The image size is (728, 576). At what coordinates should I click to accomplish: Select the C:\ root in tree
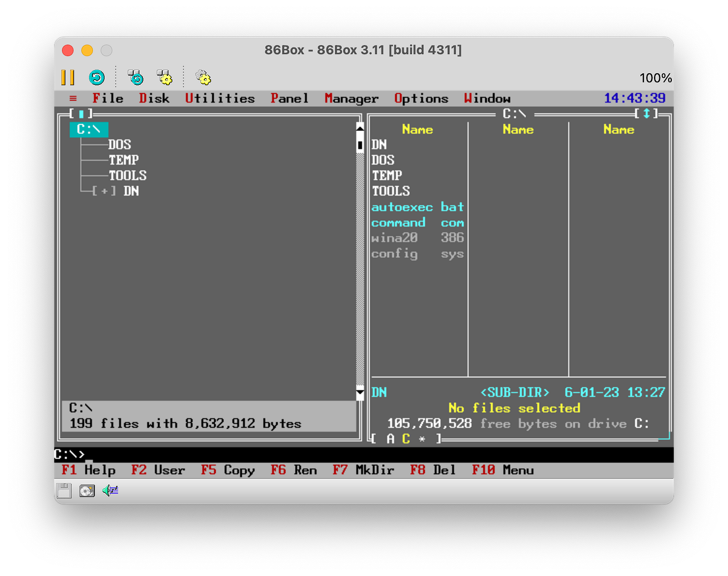(89, 129)
